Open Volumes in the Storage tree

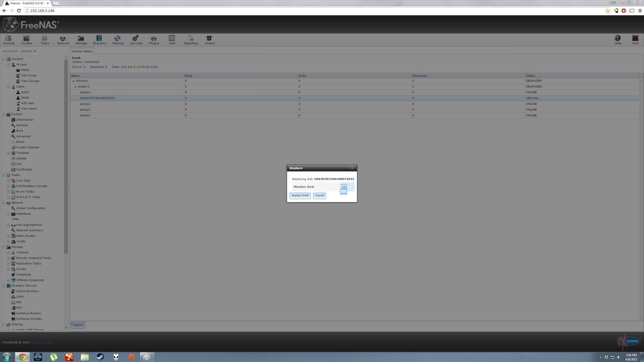[x=22, y=252]
